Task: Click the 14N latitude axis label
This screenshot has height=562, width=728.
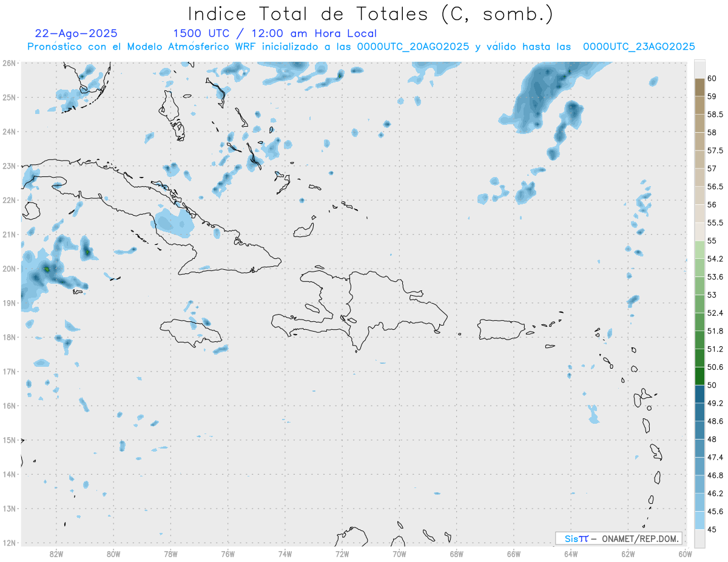Action: (x=9, y=474)
